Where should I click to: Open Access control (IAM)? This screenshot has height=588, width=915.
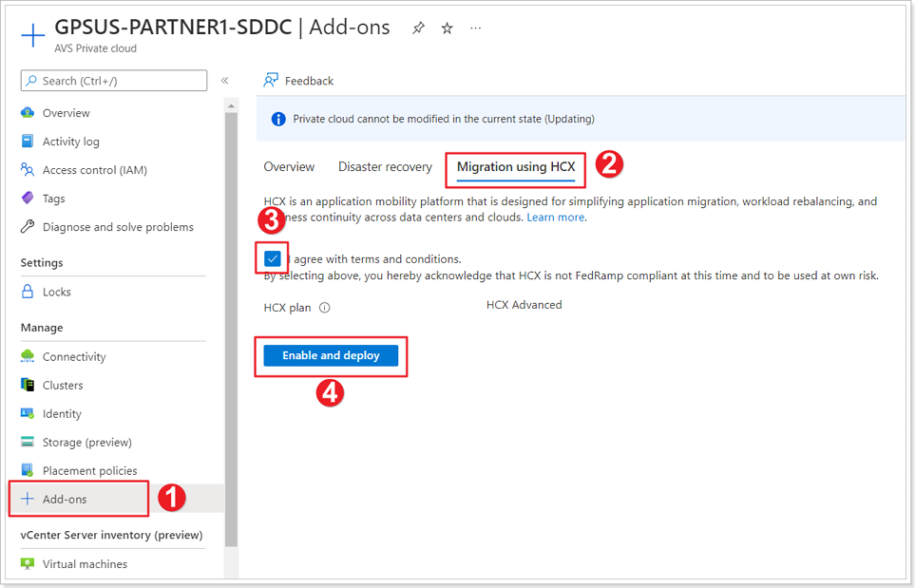coord(29,169)
